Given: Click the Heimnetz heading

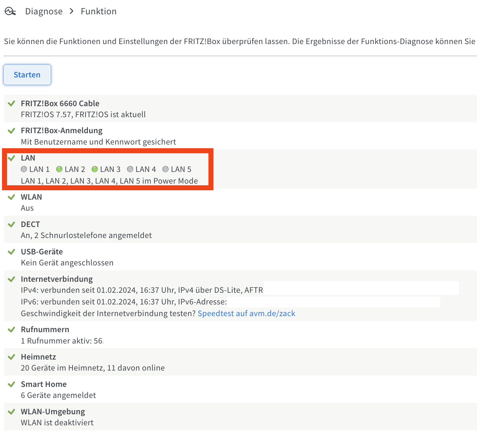Looking at the screenshot, I should [x=38, y=357].
